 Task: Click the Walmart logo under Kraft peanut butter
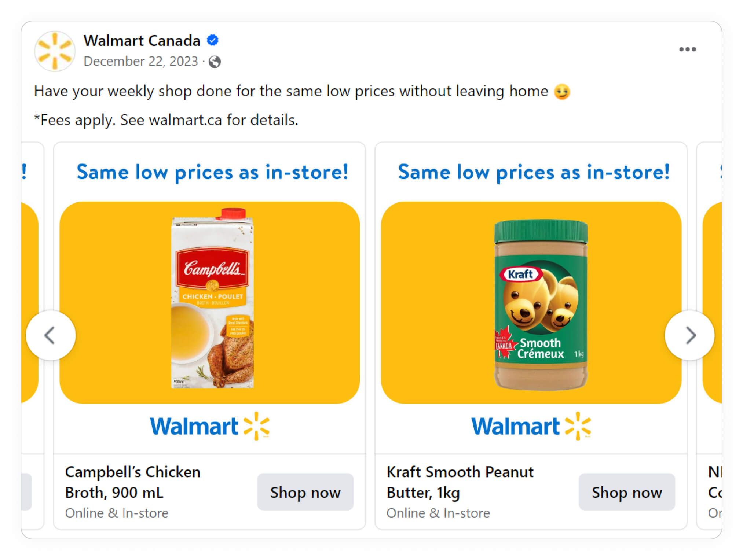(x=531, y=426)
